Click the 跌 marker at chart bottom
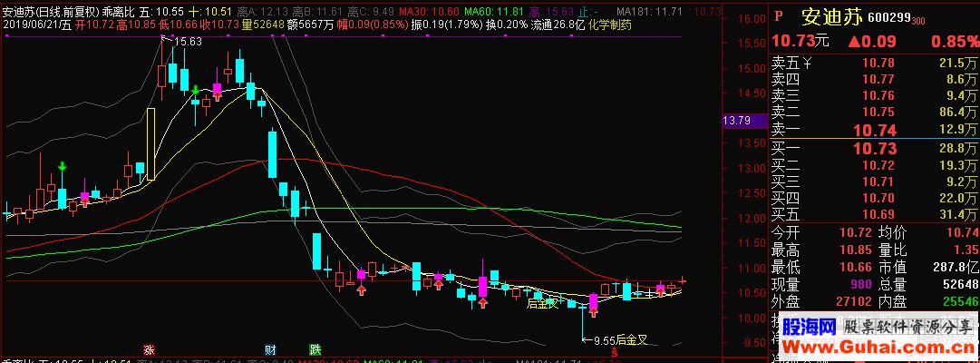This screenshot has width=980, height=363. point(315,349)
